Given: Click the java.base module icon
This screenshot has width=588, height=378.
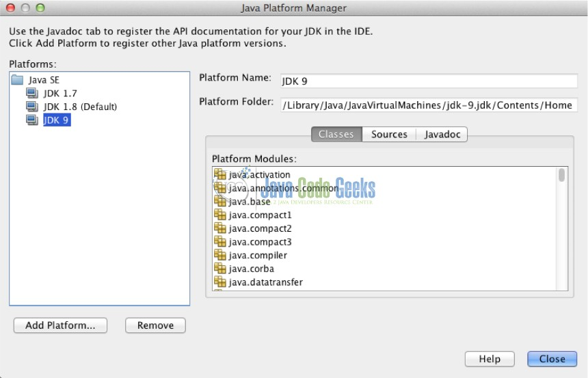Looking at the screenshot, I should (220, 202).
